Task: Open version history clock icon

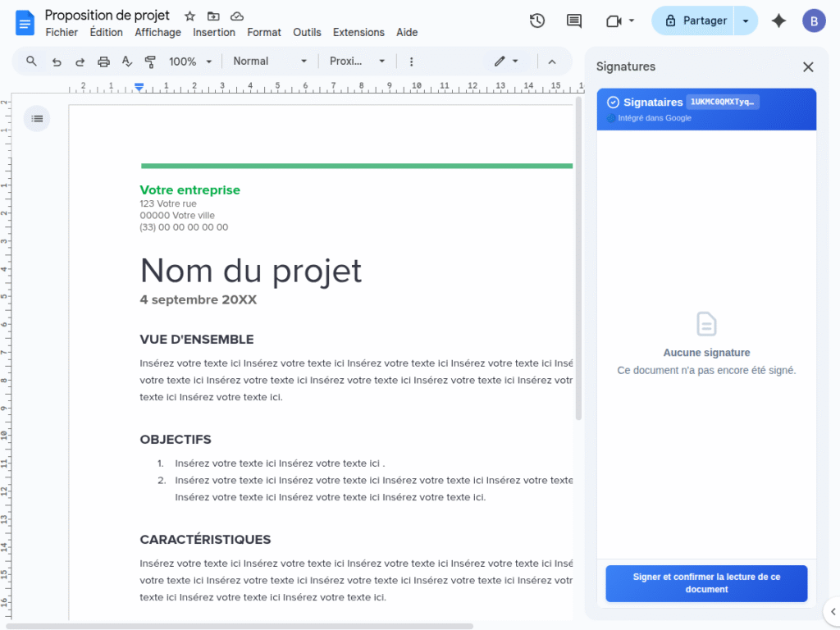Action: 537,21
